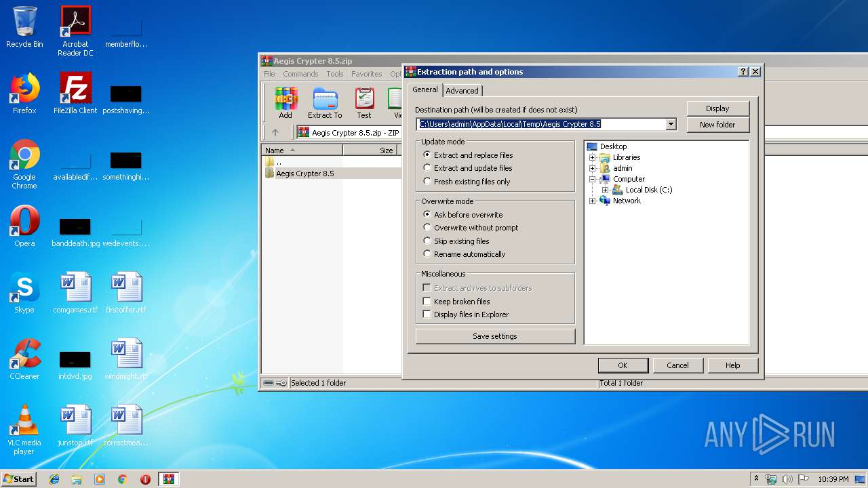Expand Network node in folder tree
This screenshot has width=868, height=488.
pyautogui.click(x=592, y=201)
